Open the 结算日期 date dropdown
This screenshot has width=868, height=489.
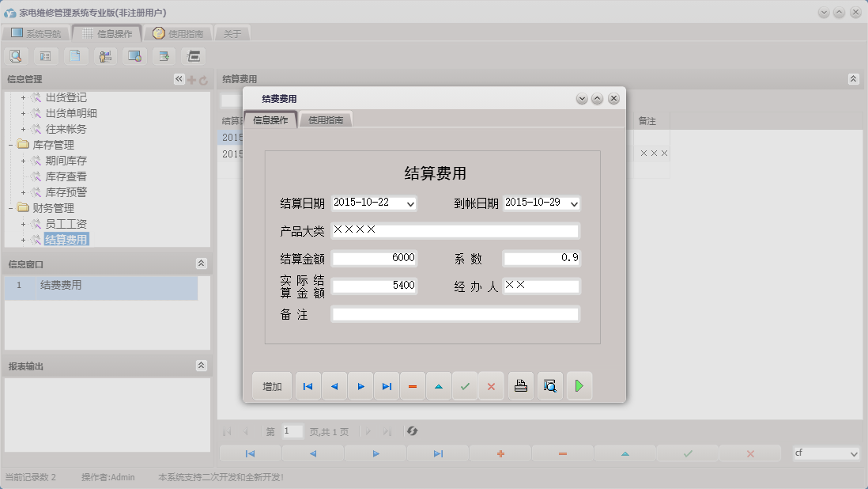(x=409, y=203)
